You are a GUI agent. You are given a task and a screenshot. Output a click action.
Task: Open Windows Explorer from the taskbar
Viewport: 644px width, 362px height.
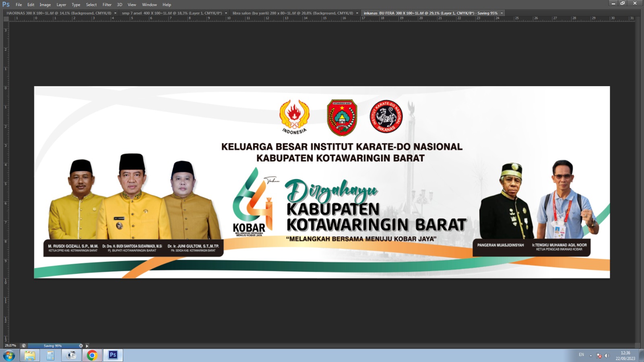[x=30, y=356]
